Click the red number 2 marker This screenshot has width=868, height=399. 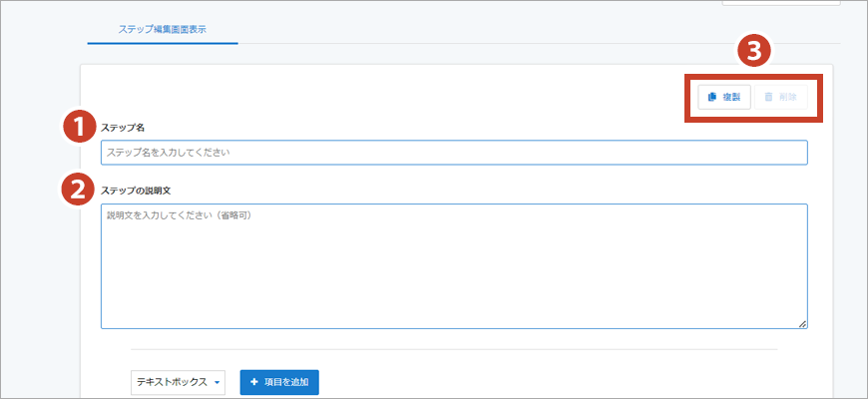78,190
